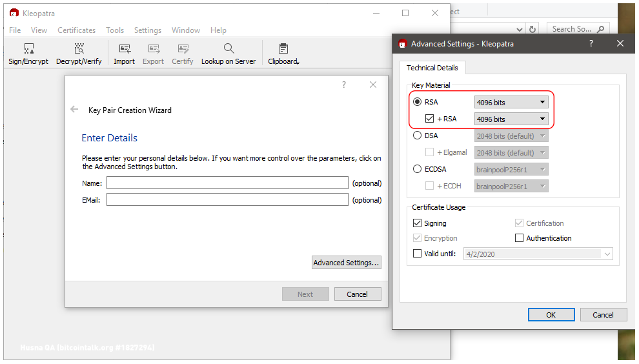Open the View menu
Image resolution: width=639 pixels, height=364 pixels.
[x=39, y=30]
